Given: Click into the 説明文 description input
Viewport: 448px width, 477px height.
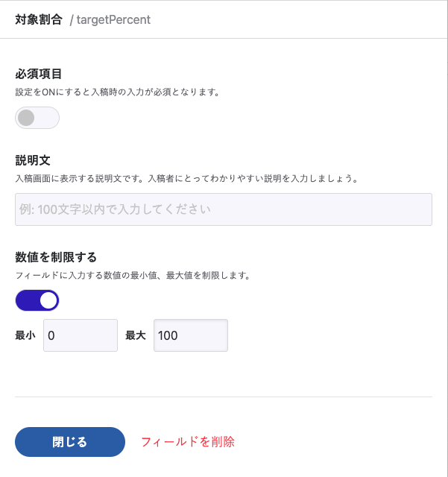Looking at the screenshot, I should pos(223,209).
